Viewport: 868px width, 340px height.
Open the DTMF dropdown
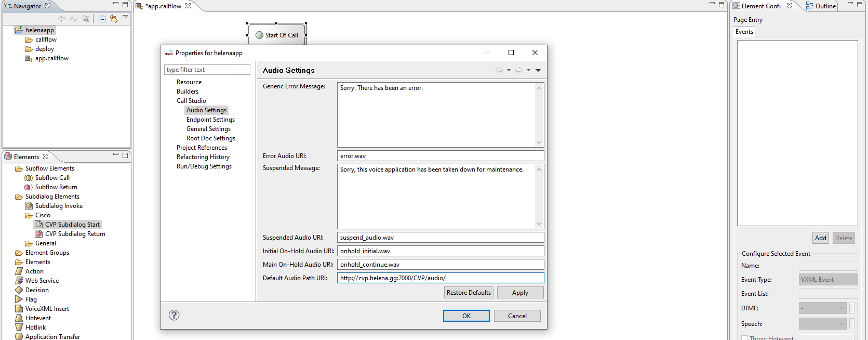(823, 308)
